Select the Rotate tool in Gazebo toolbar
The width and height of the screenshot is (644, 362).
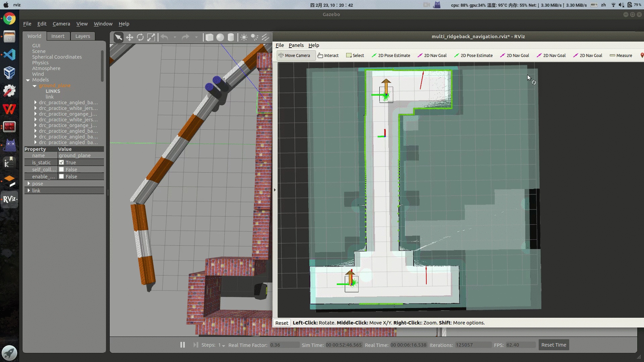tap(140, 37)
